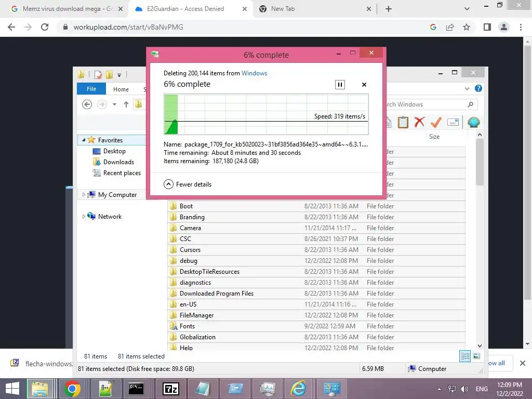The height and width of the screenshot is (399, 532).
Task: Click the deletion speed progress graph
Action: [x=266, y=114]
